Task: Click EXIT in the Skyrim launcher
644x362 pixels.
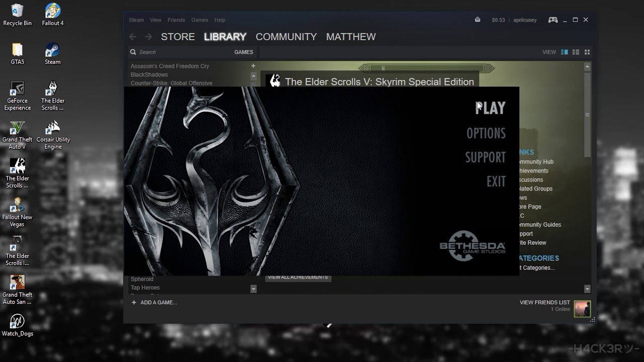Action: [x=496, y=182]
